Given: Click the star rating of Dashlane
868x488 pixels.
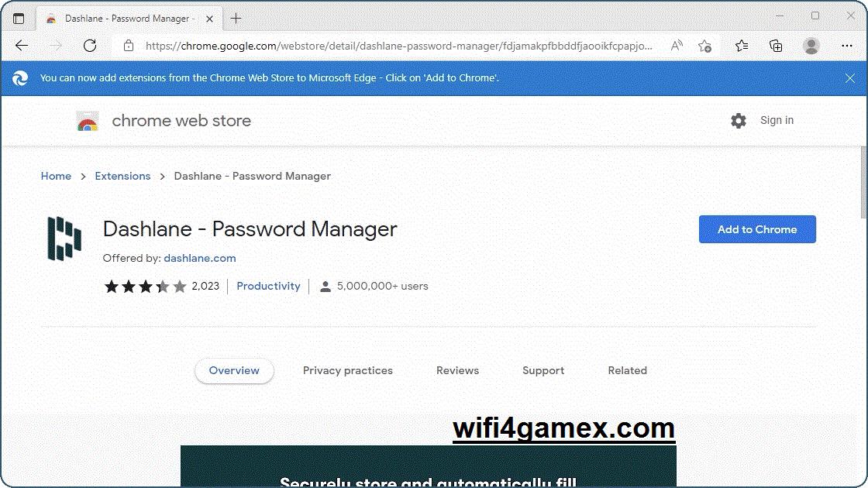Looking at the screenshot, I should tap(145, 286).
